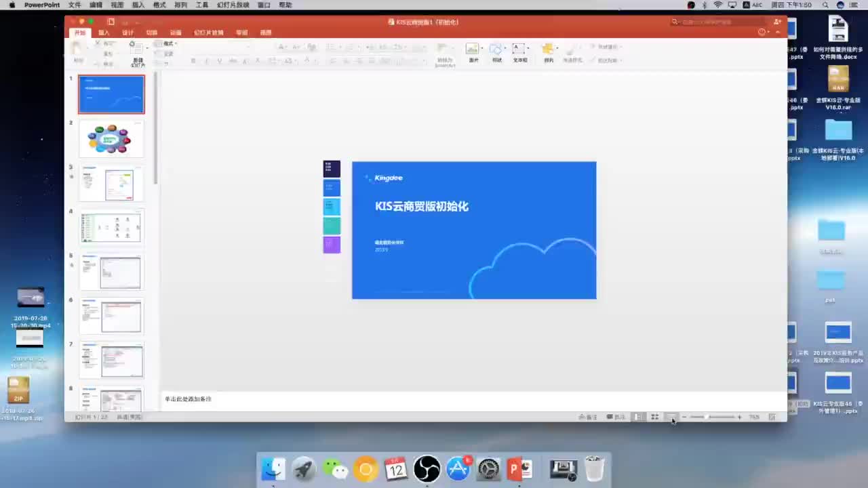
Task: Toggle the Comments (批注) pane button
Action: [616, 417]
